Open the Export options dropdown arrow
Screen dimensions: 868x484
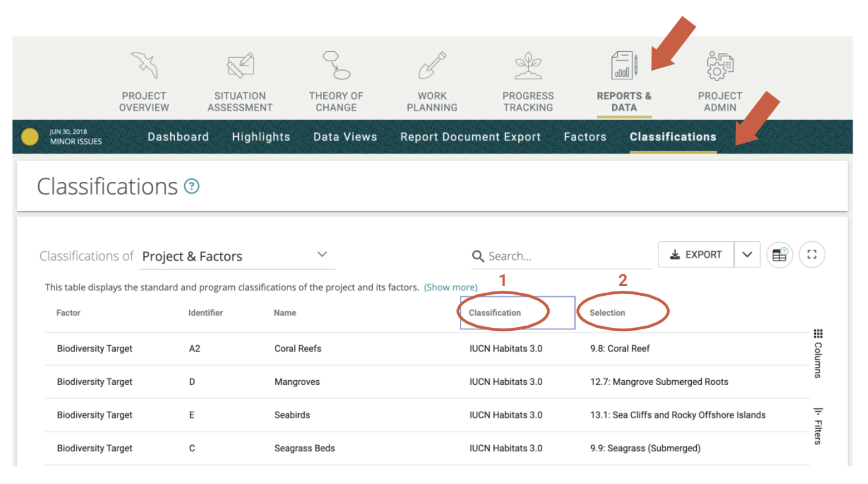point(747,255)
